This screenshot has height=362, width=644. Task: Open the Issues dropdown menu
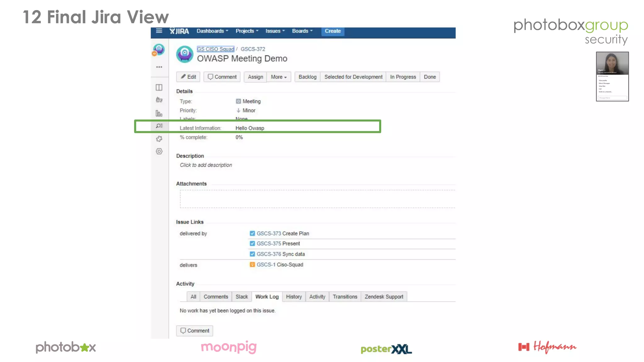pyautogui.click(x=275, y=31)
